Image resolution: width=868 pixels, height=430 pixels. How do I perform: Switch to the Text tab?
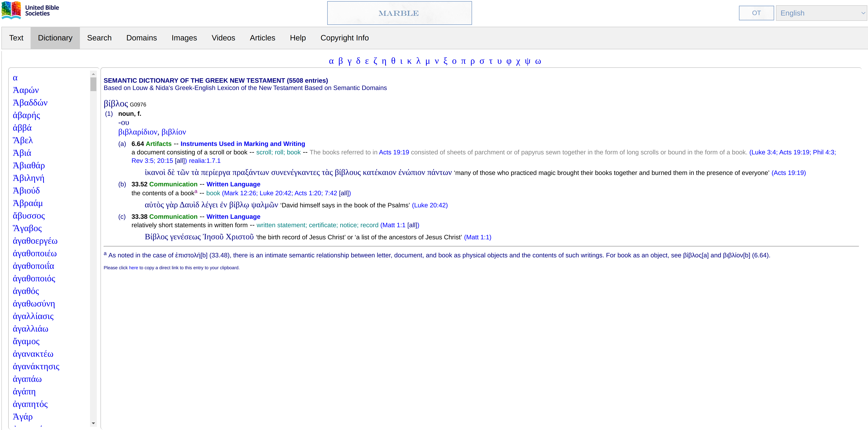tap(16, 38)
